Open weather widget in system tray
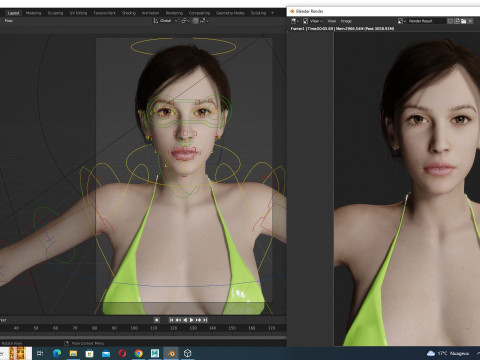The height and width of the screenshot is (360, 480). [448, 353]
